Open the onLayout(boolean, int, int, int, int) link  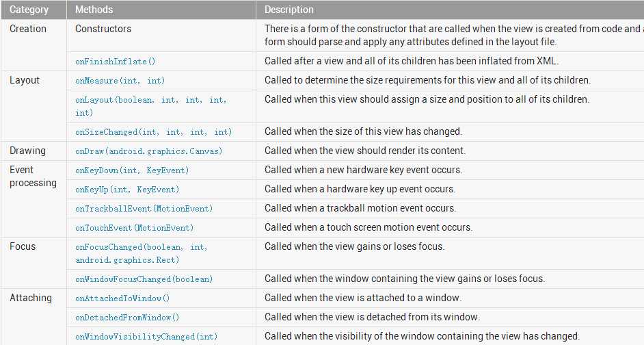[150, 106]
